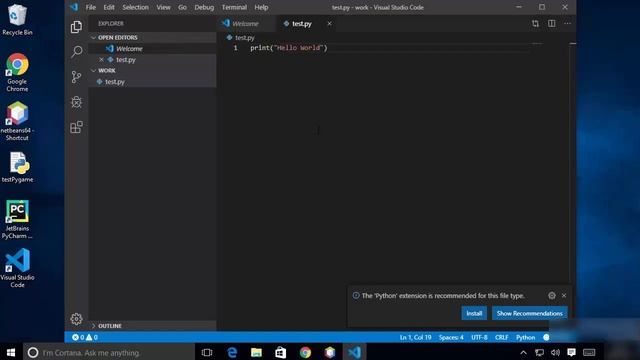Open File Explorer from the taskbar
The height and width of the screenshot is (360, 640).
[x=256, y=352]
